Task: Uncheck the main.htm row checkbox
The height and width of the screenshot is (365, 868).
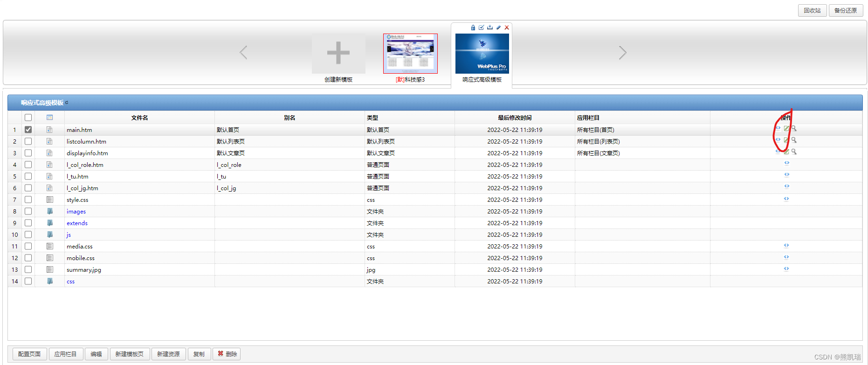Action: coord(28,130)
